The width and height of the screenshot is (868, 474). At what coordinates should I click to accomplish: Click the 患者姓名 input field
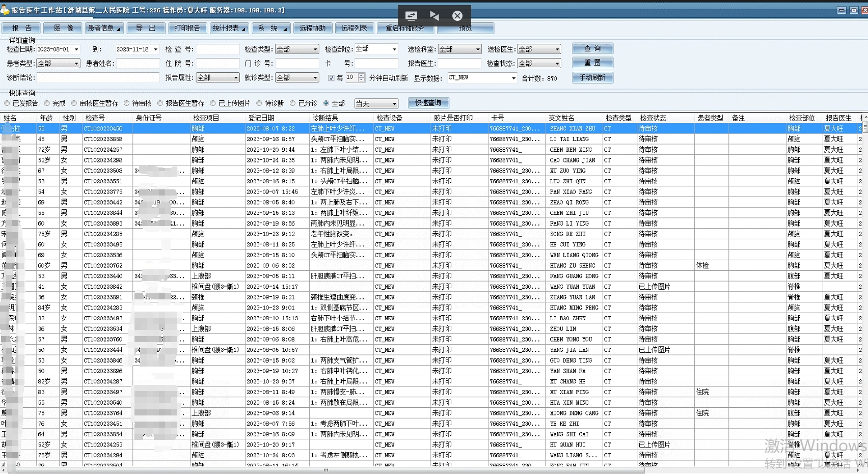(138, 64)
